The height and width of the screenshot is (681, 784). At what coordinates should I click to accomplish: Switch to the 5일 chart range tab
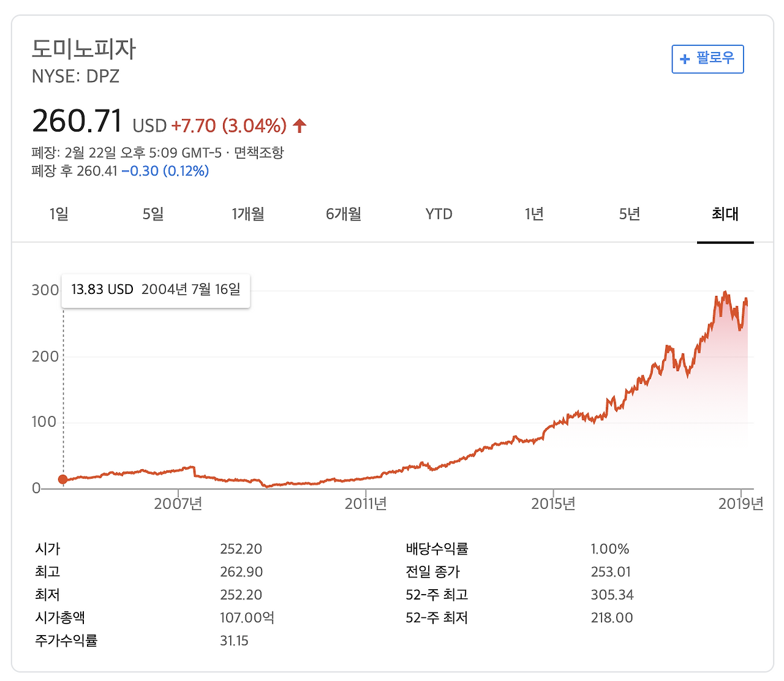pos(153,214)
